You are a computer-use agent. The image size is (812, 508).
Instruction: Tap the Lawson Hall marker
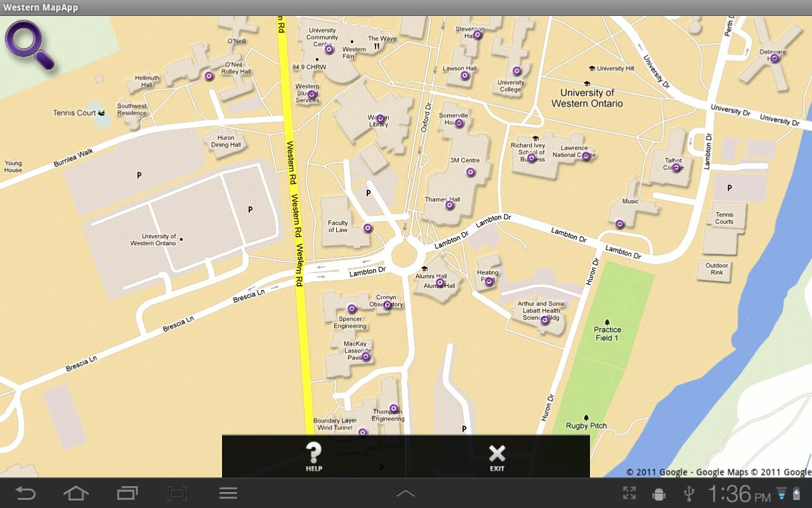(464, 76)
